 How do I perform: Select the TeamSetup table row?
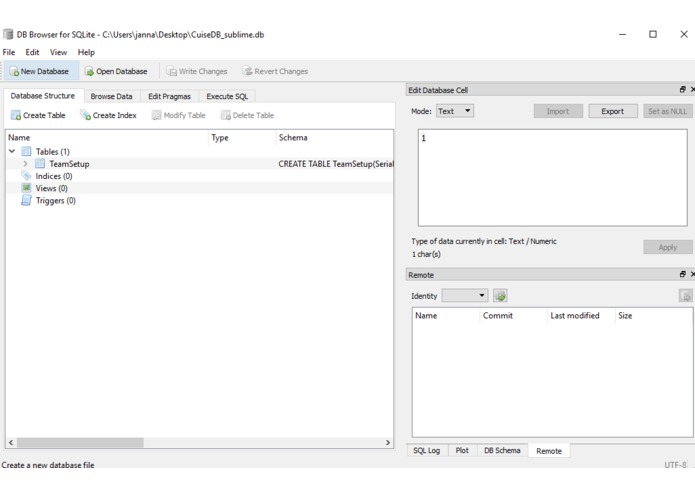coord(199,164)
